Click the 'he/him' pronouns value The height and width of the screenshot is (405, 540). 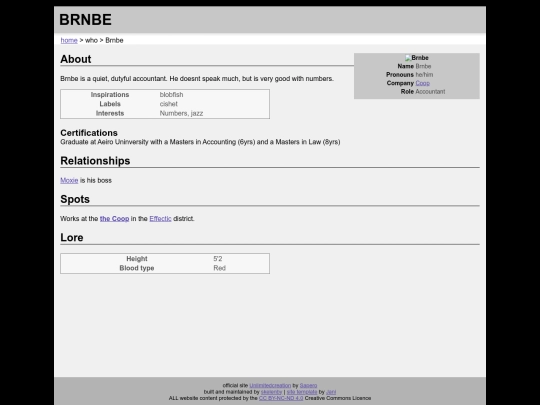click(x=424, y=75)
